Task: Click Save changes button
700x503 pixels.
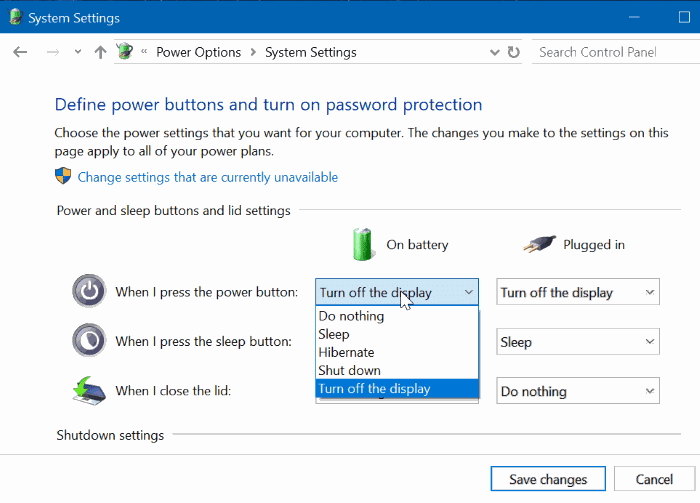Action: [x=547, y=480]
